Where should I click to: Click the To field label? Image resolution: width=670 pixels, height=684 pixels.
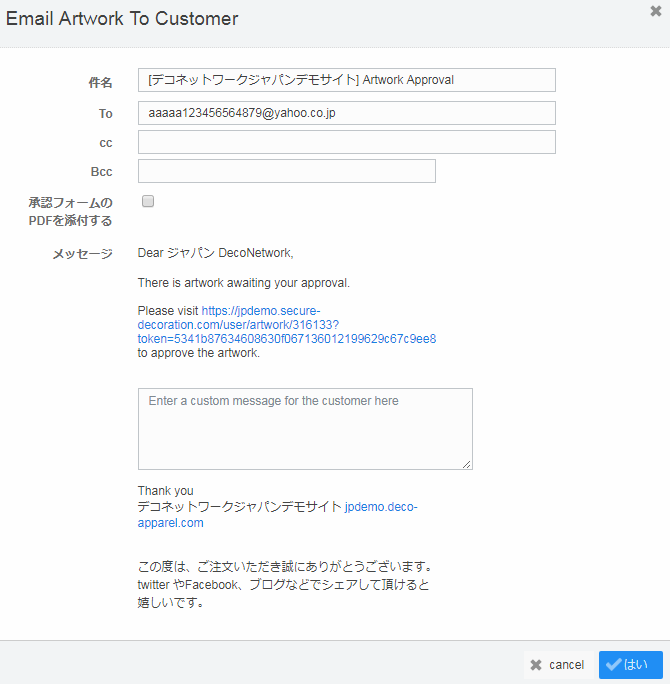pos(105,114)
